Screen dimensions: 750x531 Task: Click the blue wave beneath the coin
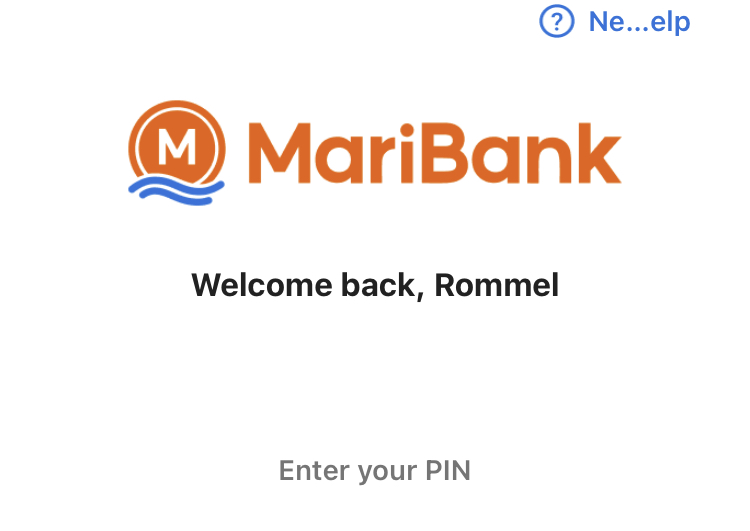point(176,191)
